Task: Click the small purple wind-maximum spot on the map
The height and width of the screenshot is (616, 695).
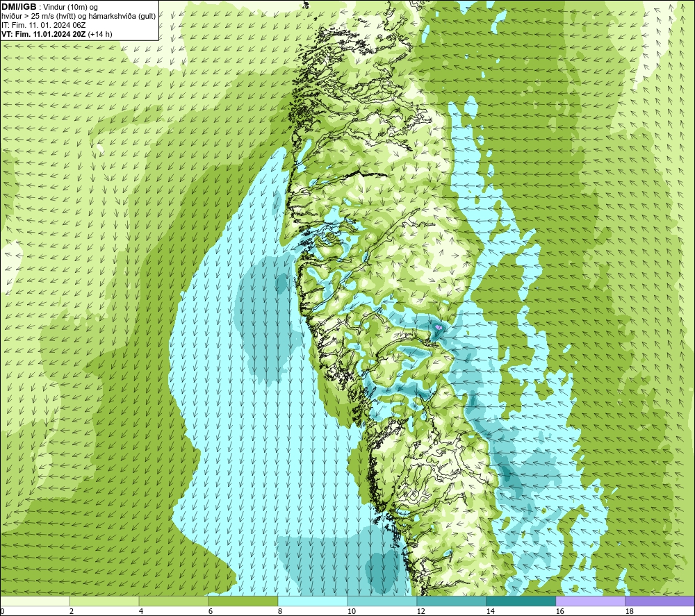Action: [x=439, y=327]
